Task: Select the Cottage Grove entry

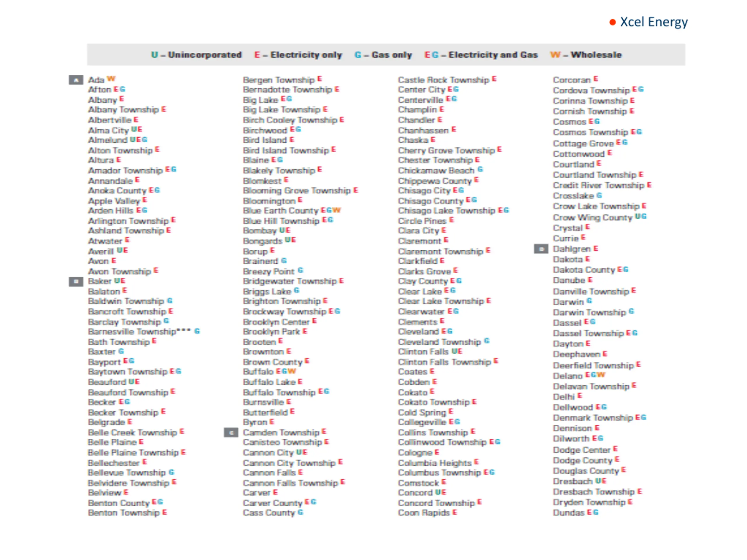Action: pos(583,143)
